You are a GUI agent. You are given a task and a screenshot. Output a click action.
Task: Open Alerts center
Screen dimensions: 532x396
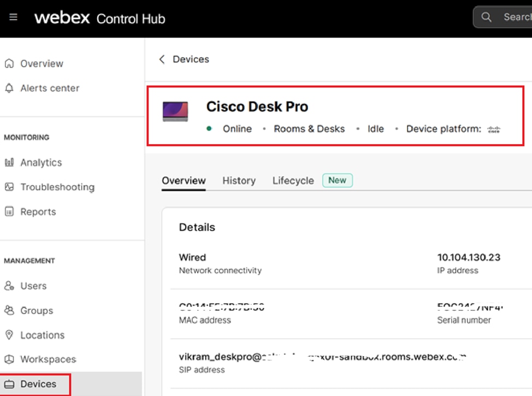pyautogui.click(x=50, y=88)
